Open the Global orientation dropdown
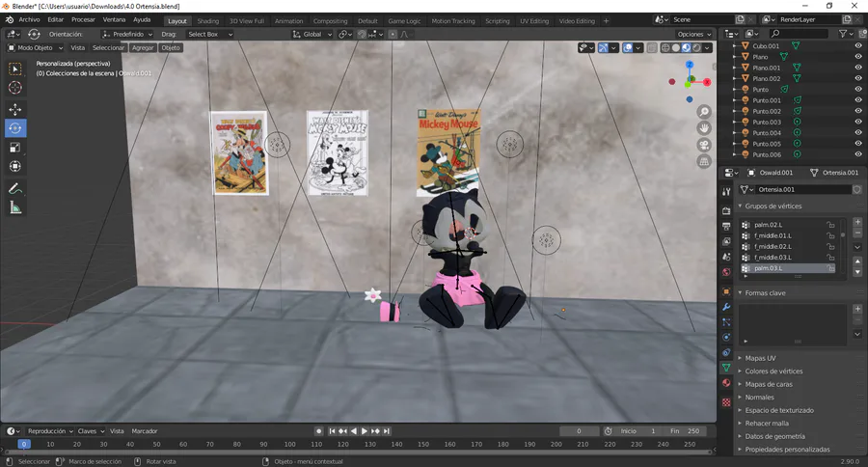The width and height of the screenshot is (868, 467). (x=312, y=35)
